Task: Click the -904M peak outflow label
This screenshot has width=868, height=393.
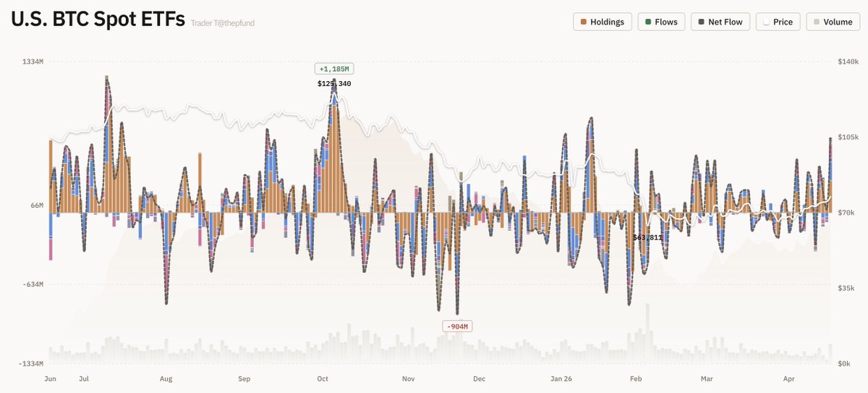Action: [x=457, y=326]
